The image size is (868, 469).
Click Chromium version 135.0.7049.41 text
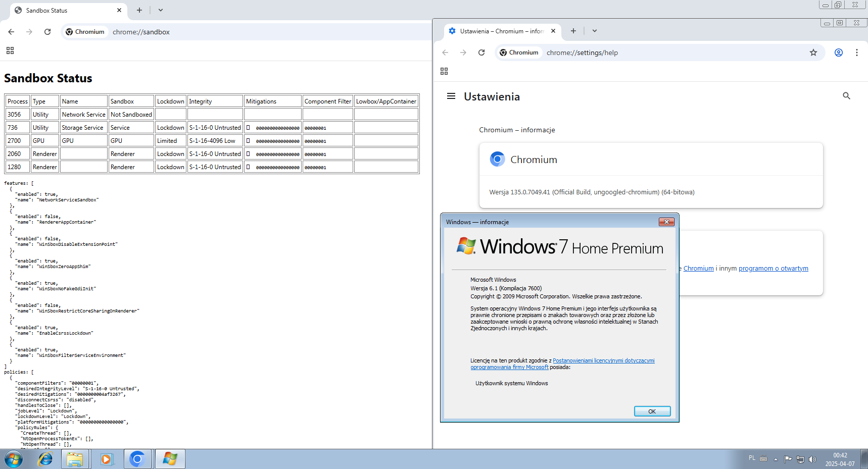coord(592,192)
